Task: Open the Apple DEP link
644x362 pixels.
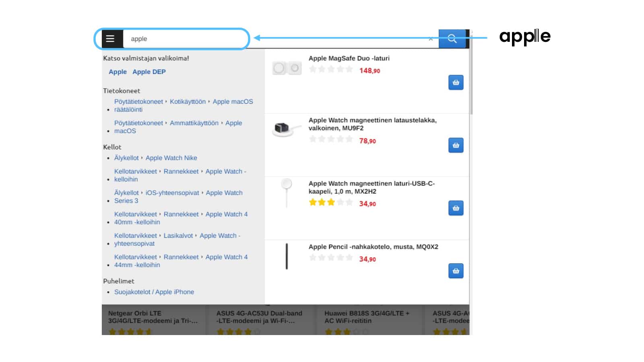Action: (x=149, y=72)
